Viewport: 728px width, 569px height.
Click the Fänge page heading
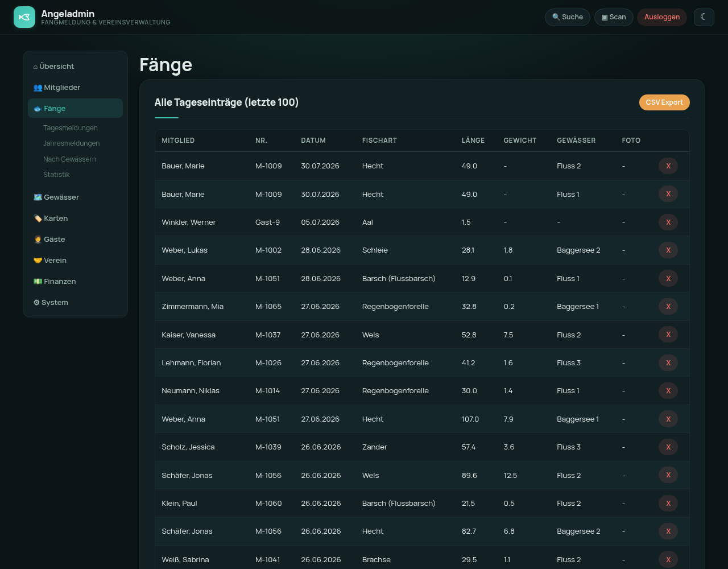(x=166, y=65)
